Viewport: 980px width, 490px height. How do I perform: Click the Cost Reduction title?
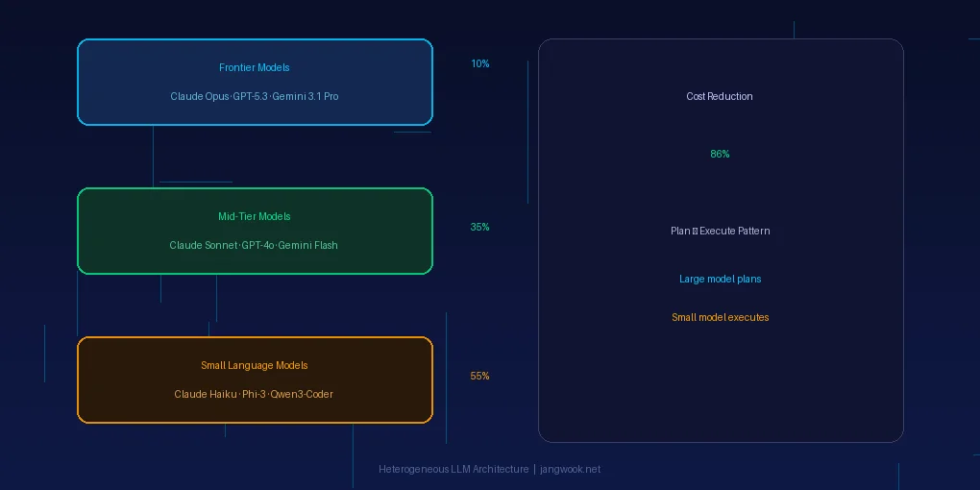(x=720, y=97)
